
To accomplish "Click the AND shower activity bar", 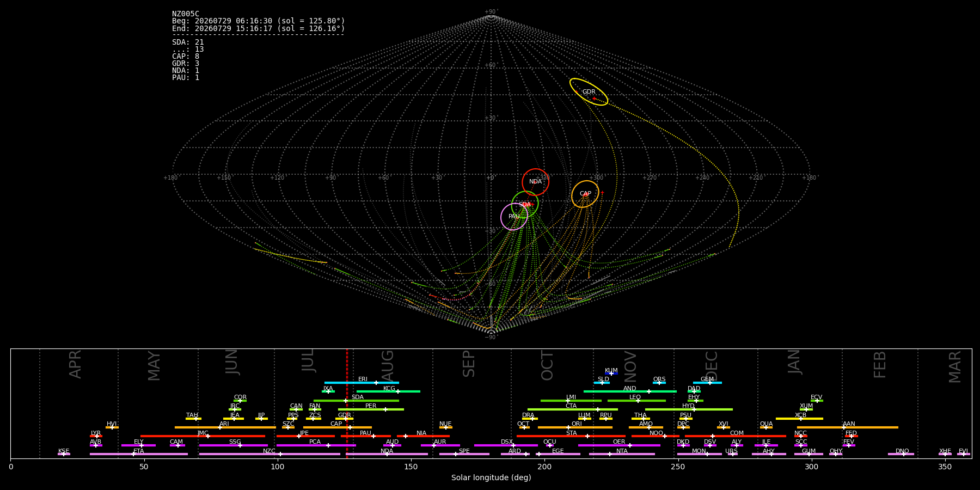I will tap(630, 391).
